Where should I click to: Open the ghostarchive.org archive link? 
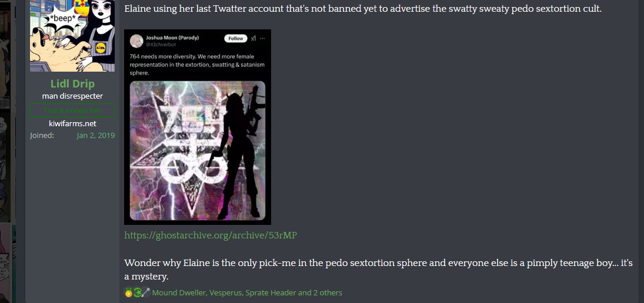point(211,235)
